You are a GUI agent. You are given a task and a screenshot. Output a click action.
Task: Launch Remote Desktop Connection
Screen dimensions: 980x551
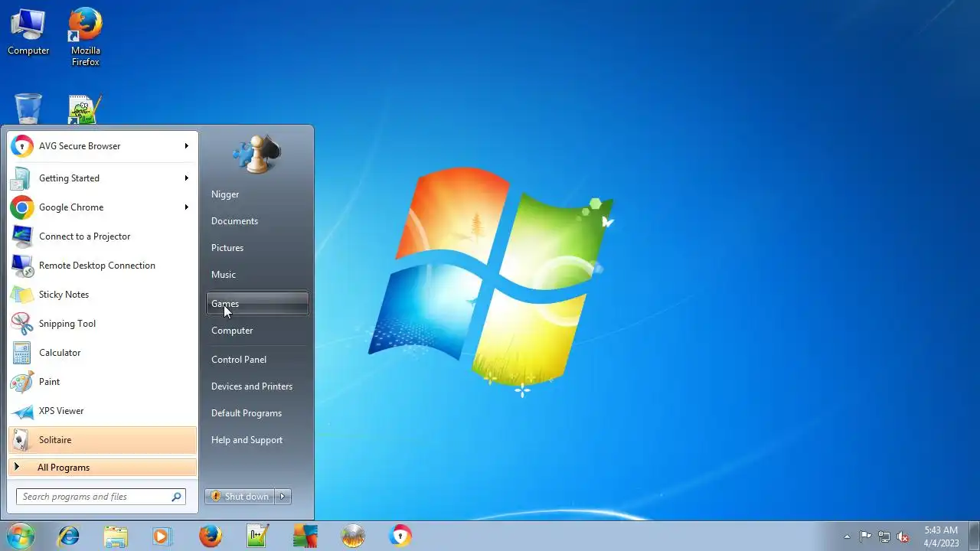[x=102, y=266]
